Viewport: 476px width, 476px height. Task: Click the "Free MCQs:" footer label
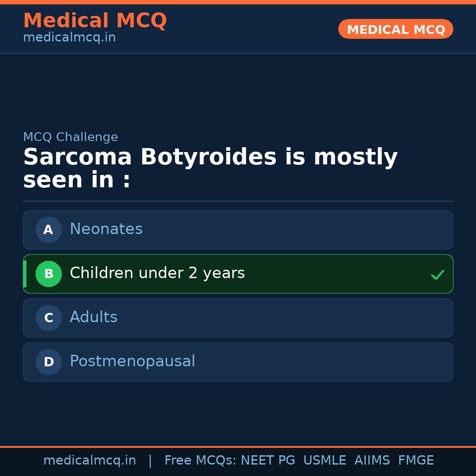tap(200, 461)
